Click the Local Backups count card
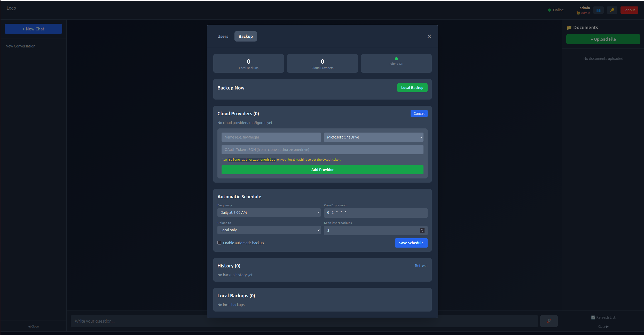This screenshot has height=335, width=644. tap(248, 63)
